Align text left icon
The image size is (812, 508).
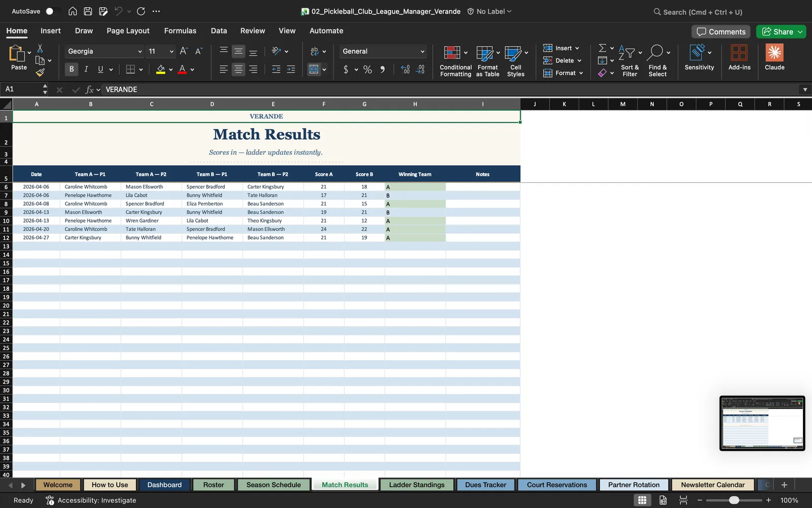[x=223, y=70]
